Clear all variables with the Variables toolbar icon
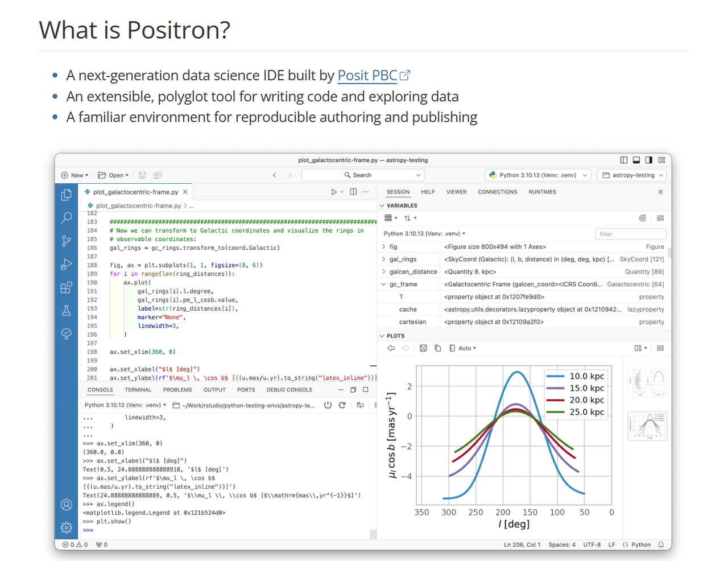Image resolution: width=728 pixels, height=561 pixels. [x=660, y=218]
